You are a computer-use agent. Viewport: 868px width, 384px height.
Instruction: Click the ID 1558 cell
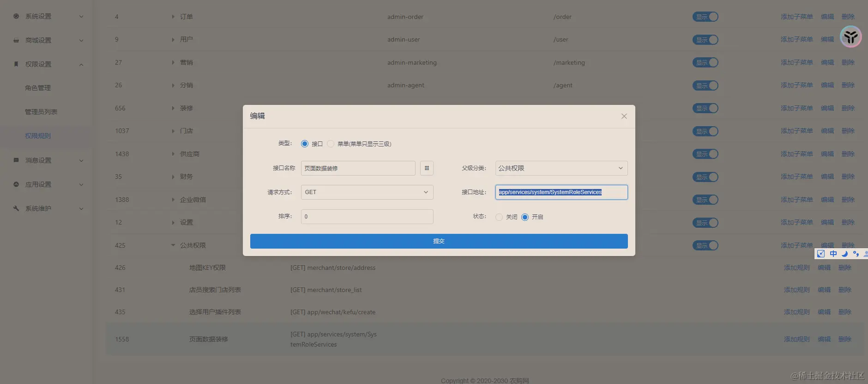pyautogui.click(x=122, y=339)
